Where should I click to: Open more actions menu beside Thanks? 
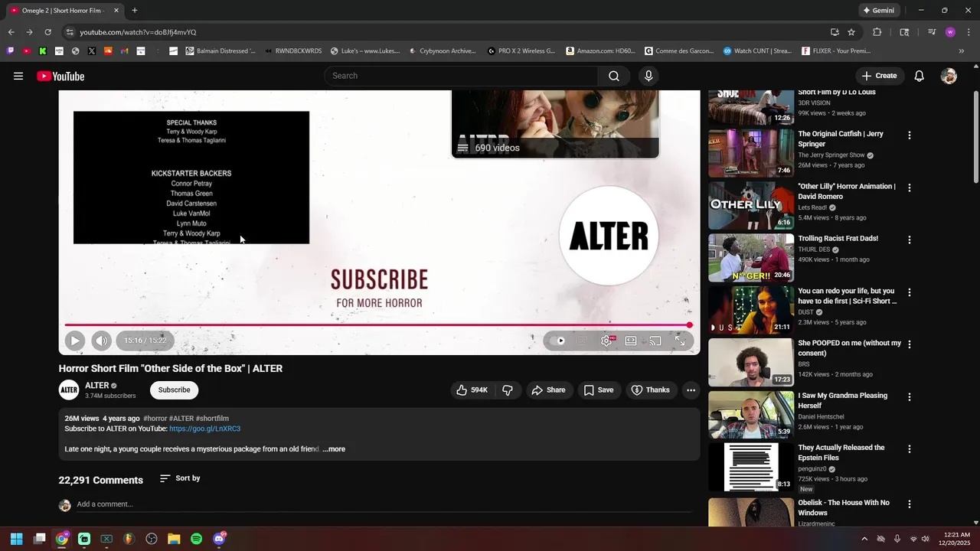(691, 390)
